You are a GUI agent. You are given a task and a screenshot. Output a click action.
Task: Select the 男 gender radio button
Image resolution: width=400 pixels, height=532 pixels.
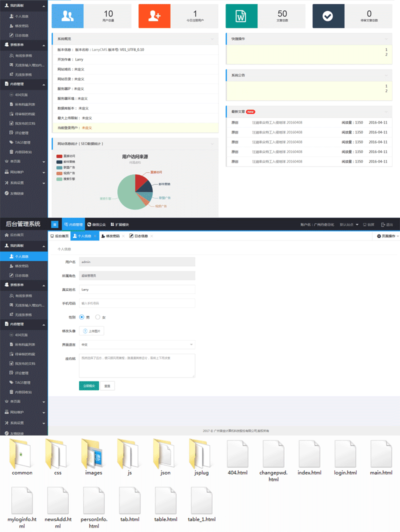coord(82,317)
